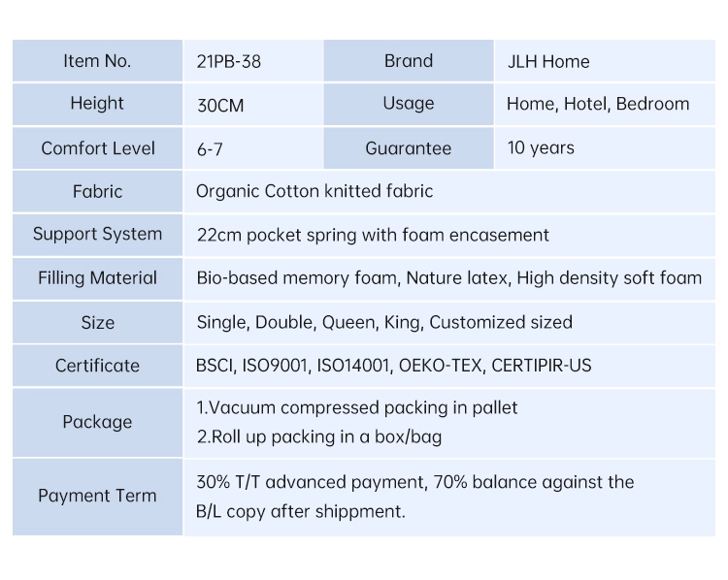Click the Organic Cotton knitted fabric text
This screenshot has height=580, width=728.
click(314, 191)
